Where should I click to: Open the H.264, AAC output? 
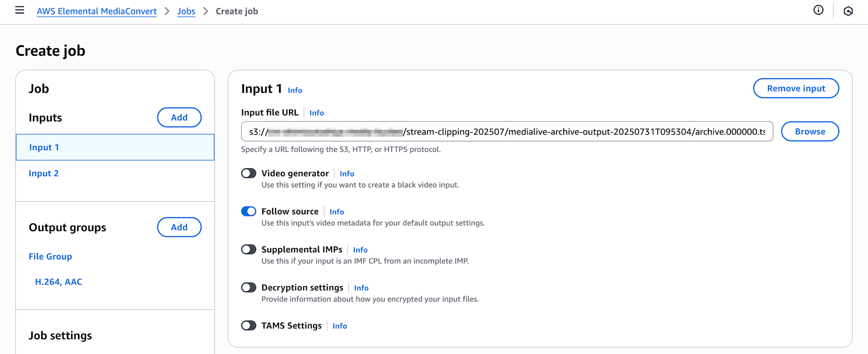click(59, 282)
